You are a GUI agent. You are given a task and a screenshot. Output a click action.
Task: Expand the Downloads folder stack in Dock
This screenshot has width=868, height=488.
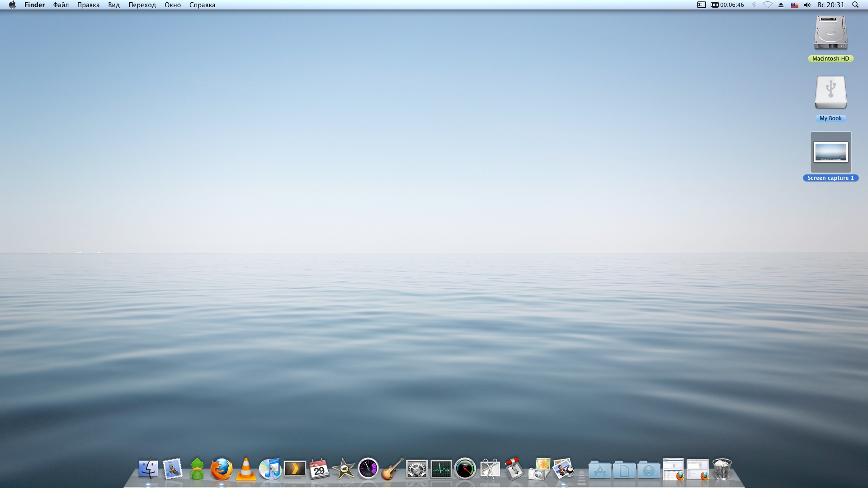coord(649,470)
